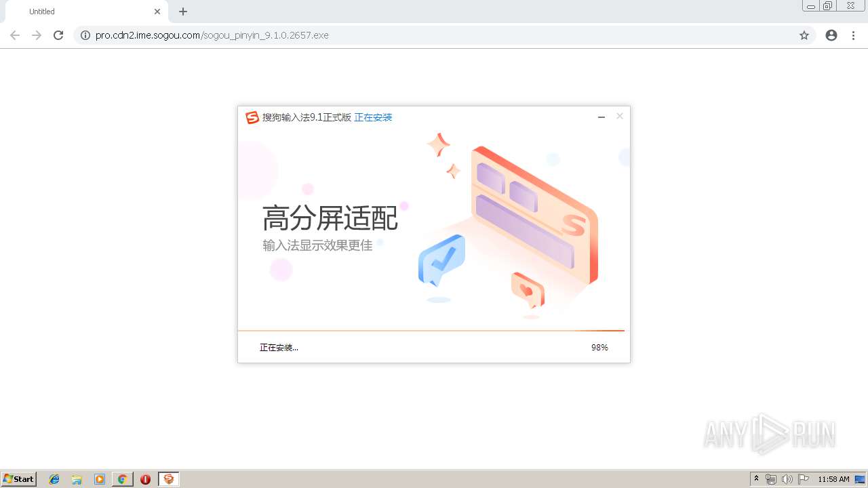Launch Internet Explorer from taskbar

point(54,479)
